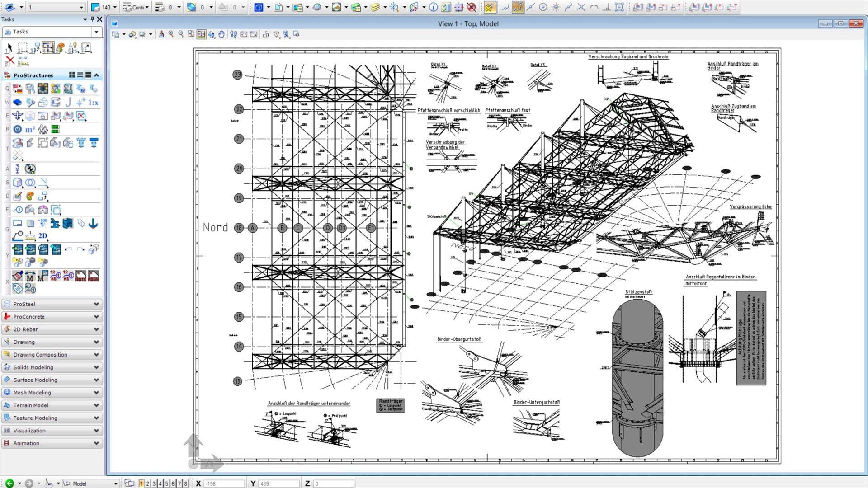Activate the Pan View tool
868x488 pixels.
pyautogui.click(x=222, y=34)
